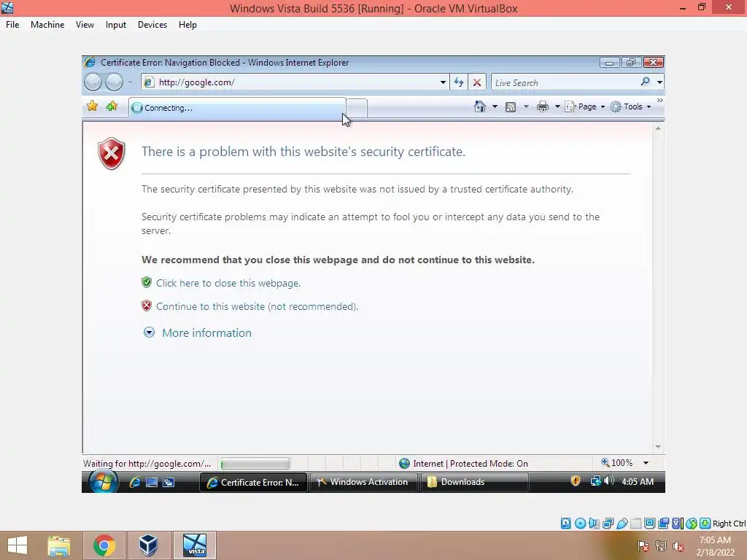Click the page loading progress bar
The width and height of the screenshot is (747, 560).
(255, 463)
